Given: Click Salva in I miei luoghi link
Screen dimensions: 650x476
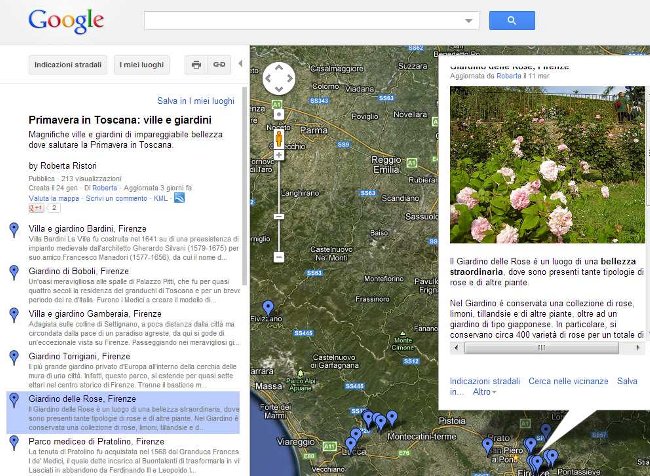Looking at the screenshot, I should (x=196, y=101).
